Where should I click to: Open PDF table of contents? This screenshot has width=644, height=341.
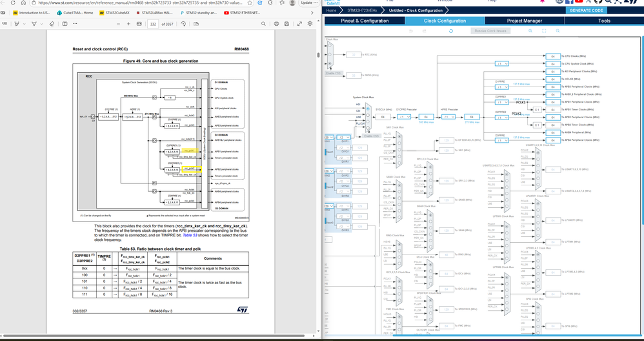pyautogui.click(x=5, y=24)
